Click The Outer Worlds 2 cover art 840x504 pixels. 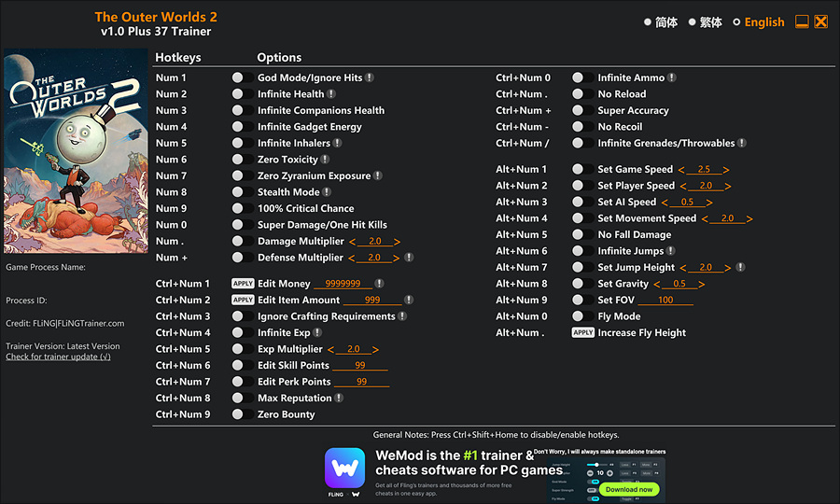pyautogui.click(x=76, y=152)
